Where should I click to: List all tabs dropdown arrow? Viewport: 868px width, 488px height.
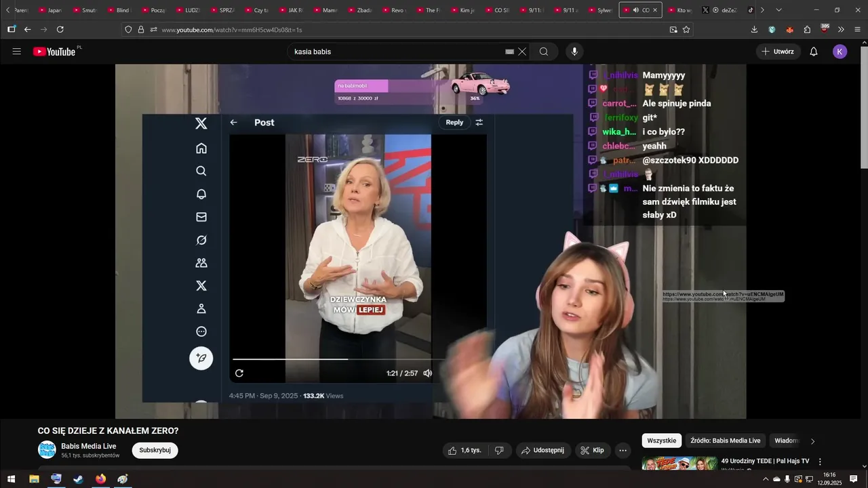pyautogui.click(x=778, y=10)
